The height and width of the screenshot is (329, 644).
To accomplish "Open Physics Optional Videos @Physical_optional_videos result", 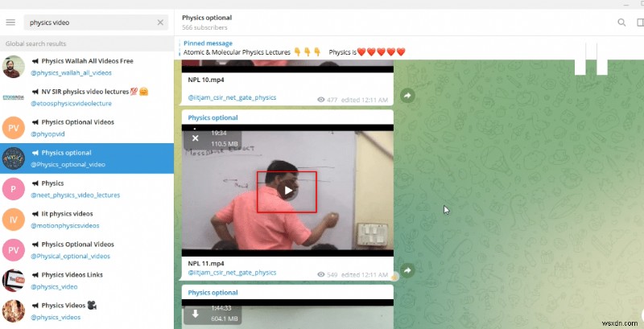I will (x=87, y=250).
